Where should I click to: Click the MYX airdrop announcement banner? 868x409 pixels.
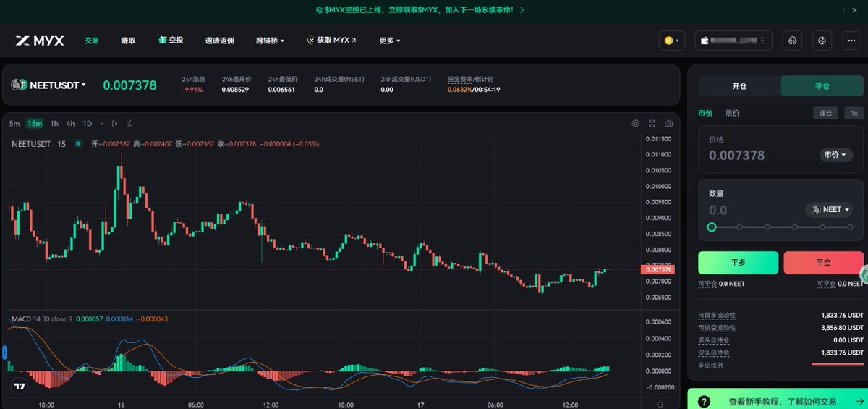[x=420, y=10]
